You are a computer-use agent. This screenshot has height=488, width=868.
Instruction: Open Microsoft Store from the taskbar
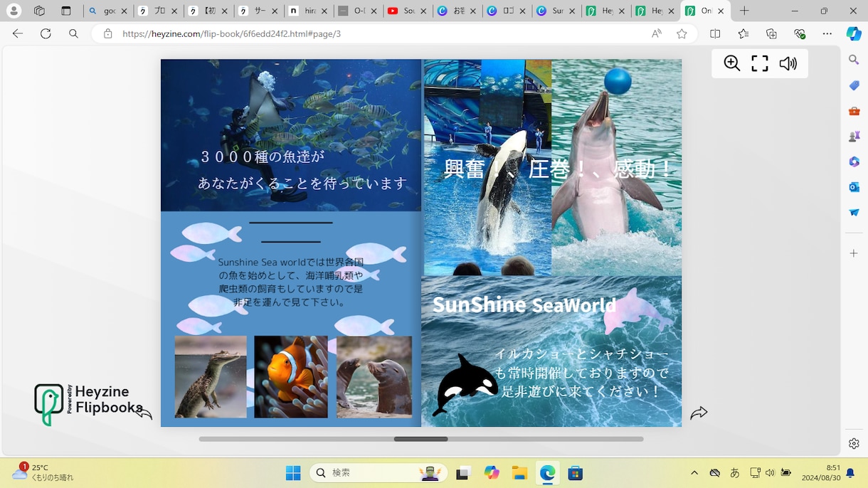[x=575, y=473]
